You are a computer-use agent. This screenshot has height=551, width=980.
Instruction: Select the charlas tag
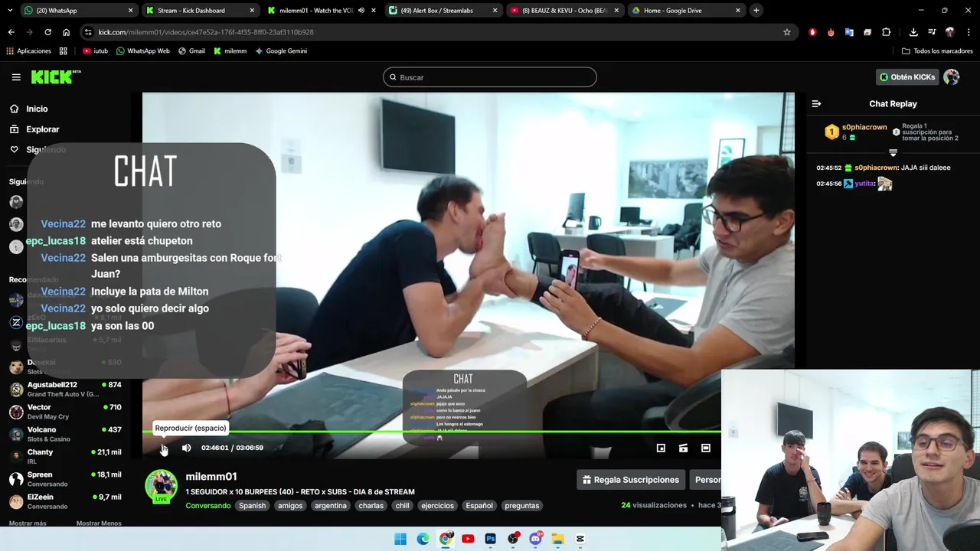(371, 506)
